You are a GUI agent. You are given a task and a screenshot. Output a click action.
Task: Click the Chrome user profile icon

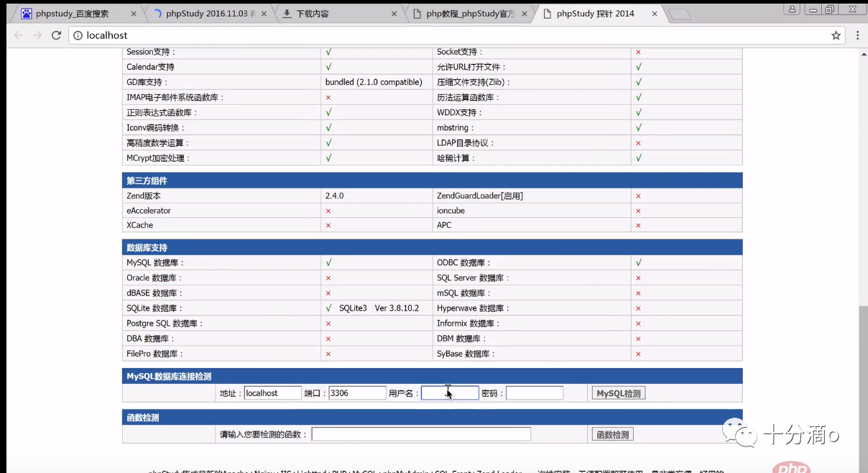(x=793, y=9)
